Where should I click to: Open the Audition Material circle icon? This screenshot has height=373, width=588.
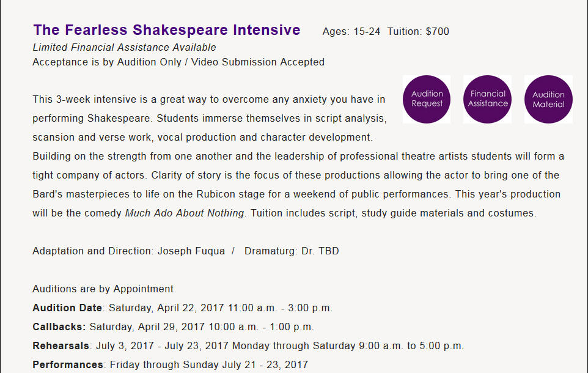(548, 99)
